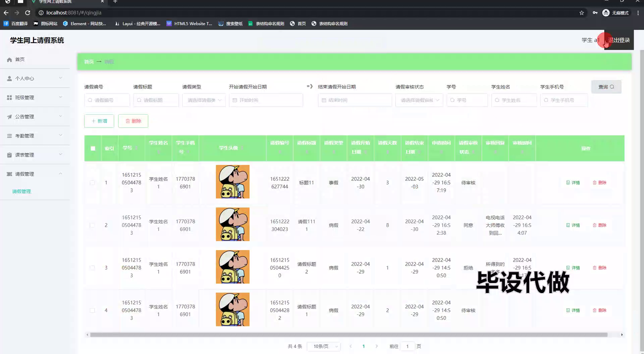
Task: Expand 个人中心 sidebar menu
Action: [35, 78]
